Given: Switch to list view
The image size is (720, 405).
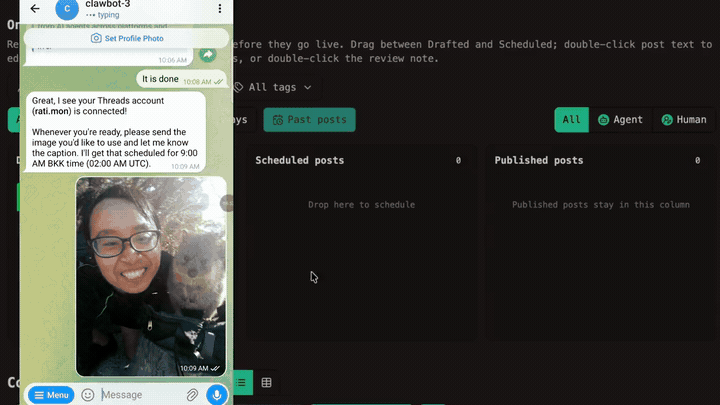Looking at the screenshot, I should 241,382.
